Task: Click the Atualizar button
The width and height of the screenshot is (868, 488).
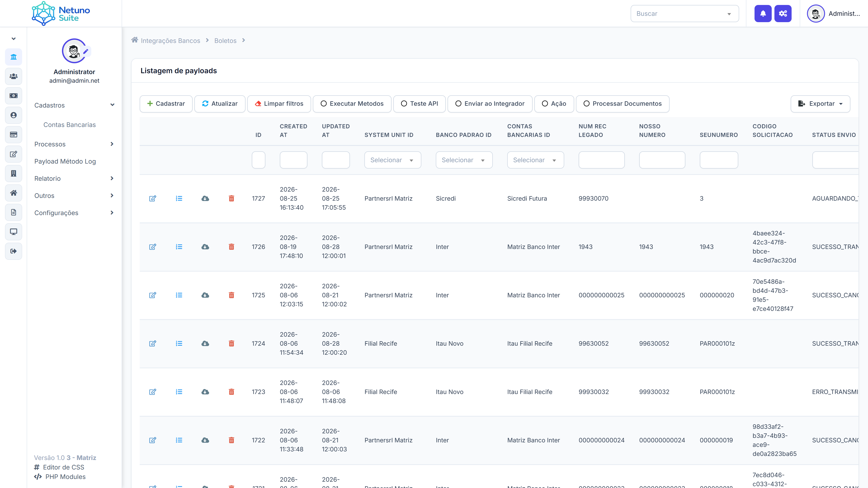Action: click(220, 104)
